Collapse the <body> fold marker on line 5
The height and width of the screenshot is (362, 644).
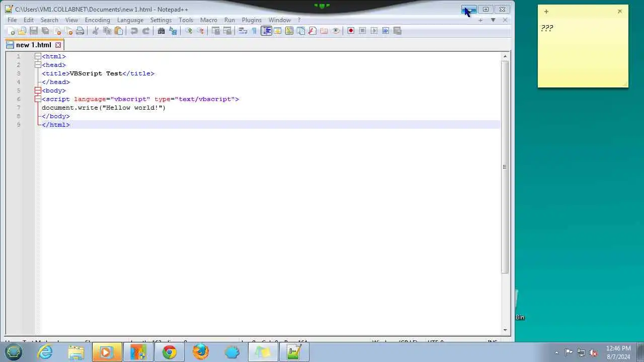(x=38, y=90)
